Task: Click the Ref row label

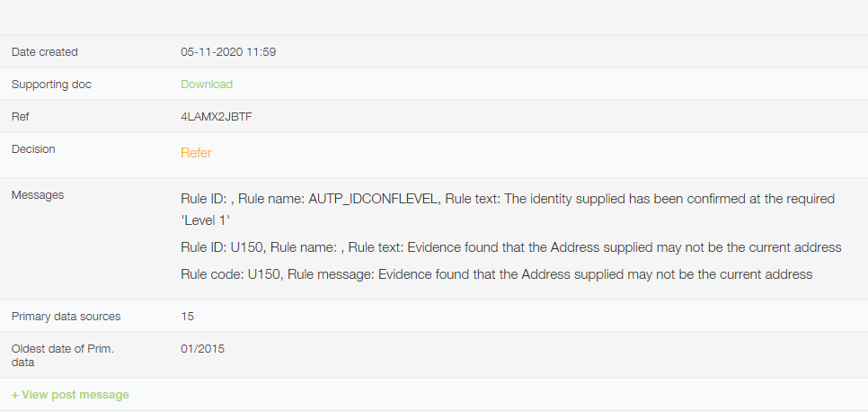Action: [x=21, y=117]
